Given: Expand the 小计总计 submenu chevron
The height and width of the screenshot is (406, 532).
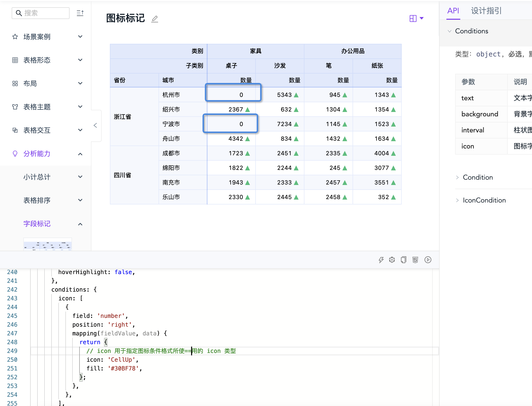Looking at the screenshot, I should click(x=80, y=177).
